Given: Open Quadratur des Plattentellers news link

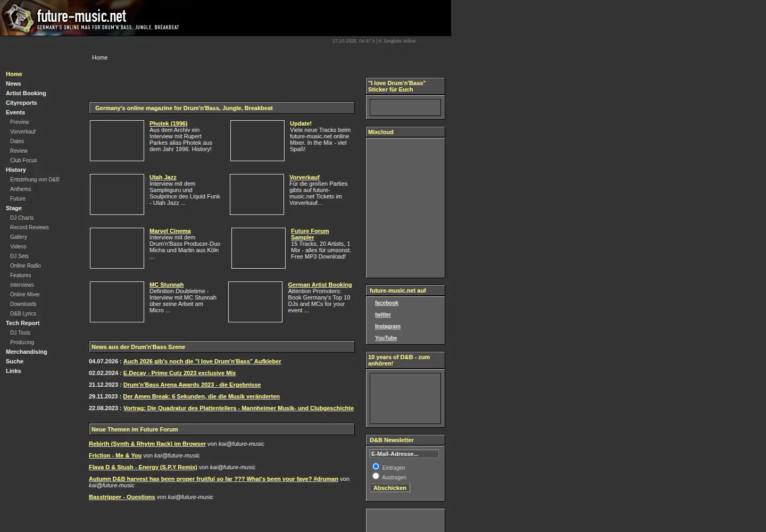Looking at the screenshot, I should point(238,408).
